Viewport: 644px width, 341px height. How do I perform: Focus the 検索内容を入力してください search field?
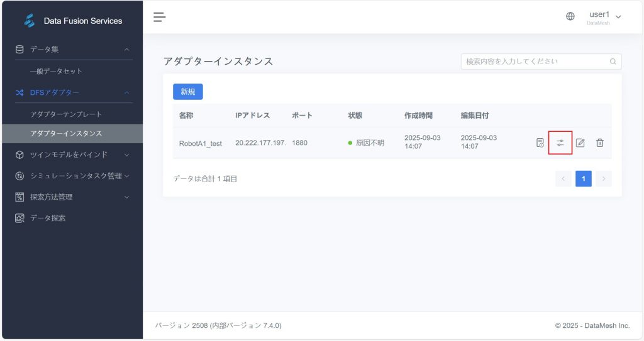point(535,62)
